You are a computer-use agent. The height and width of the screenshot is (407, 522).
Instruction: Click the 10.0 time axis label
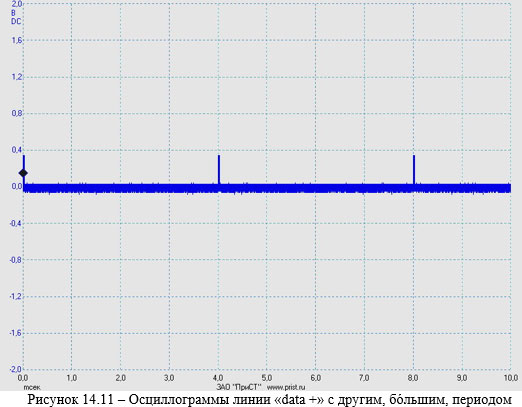pyautogui.click(x=510, y=378)
